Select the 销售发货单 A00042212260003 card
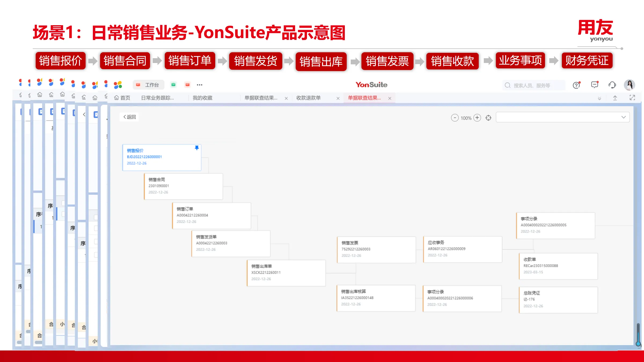Image resolution: width=644 pixels, height=362 pixels. tap(231, 243)
